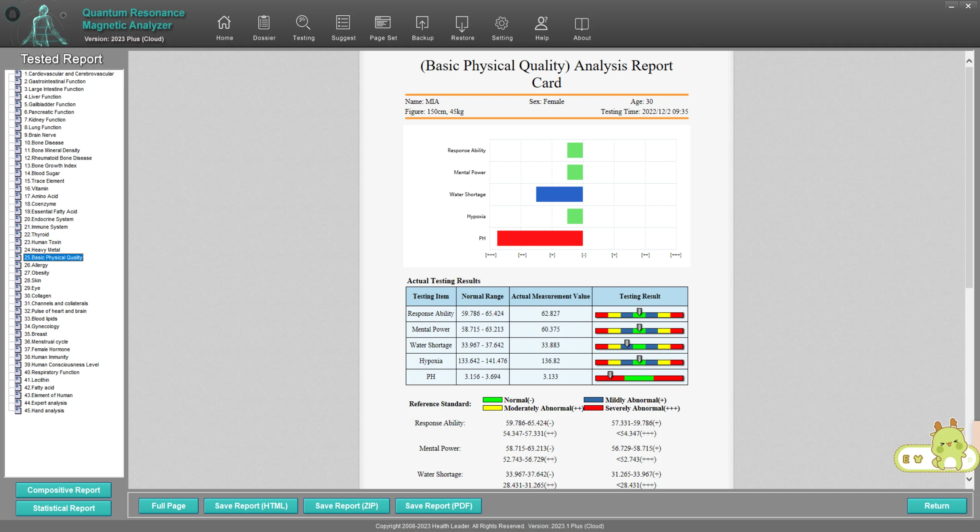Click the Full Page button
Screen dimensions: 980x532
(x=168, y=506)
